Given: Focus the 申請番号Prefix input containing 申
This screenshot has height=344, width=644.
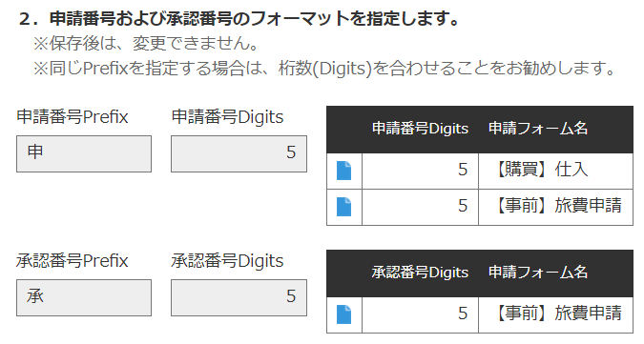Looking at the screenshot, I should [84, 153].
